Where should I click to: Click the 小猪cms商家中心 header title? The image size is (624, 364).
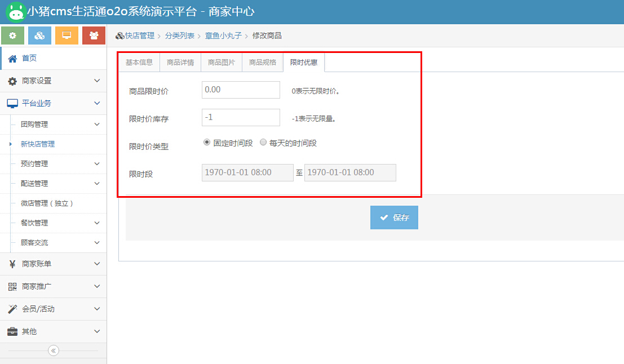pyautogui.click(x=141, y=11)
